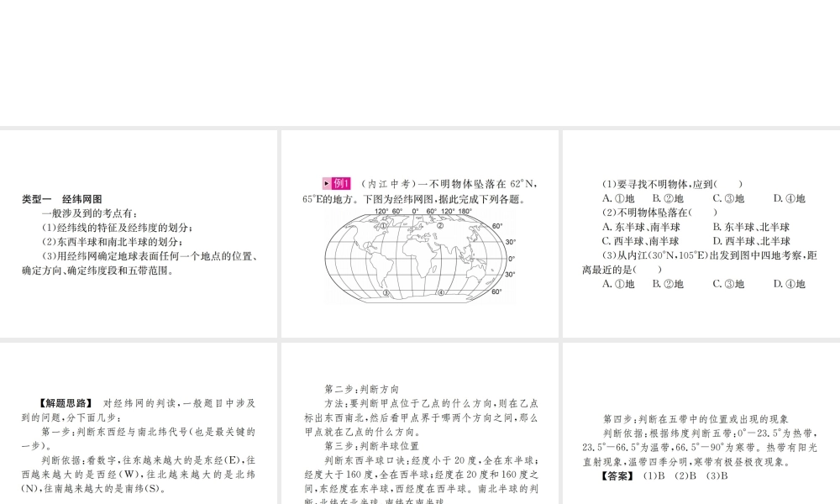Select option B. ②地 under question (1)
The width and height of the screenshot is (840, 504).
click(x=668, y=199)
